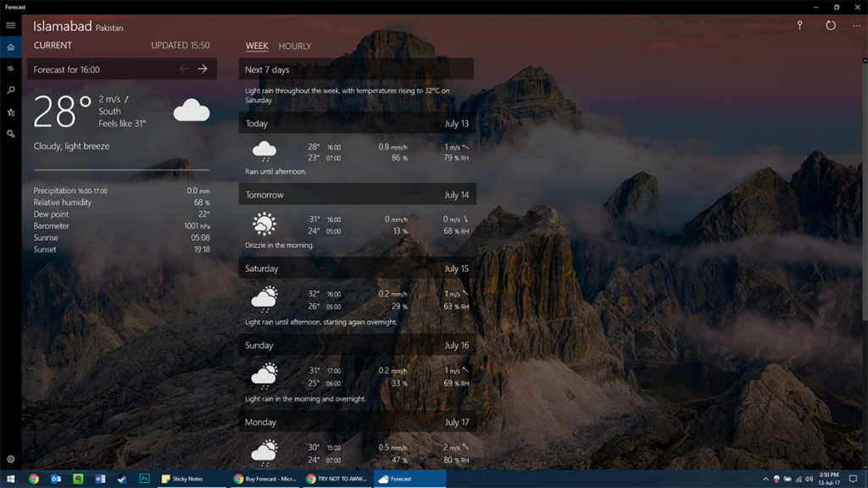Refresh the weather data
This screenshot has height=488, width=868.
[831, 25]
